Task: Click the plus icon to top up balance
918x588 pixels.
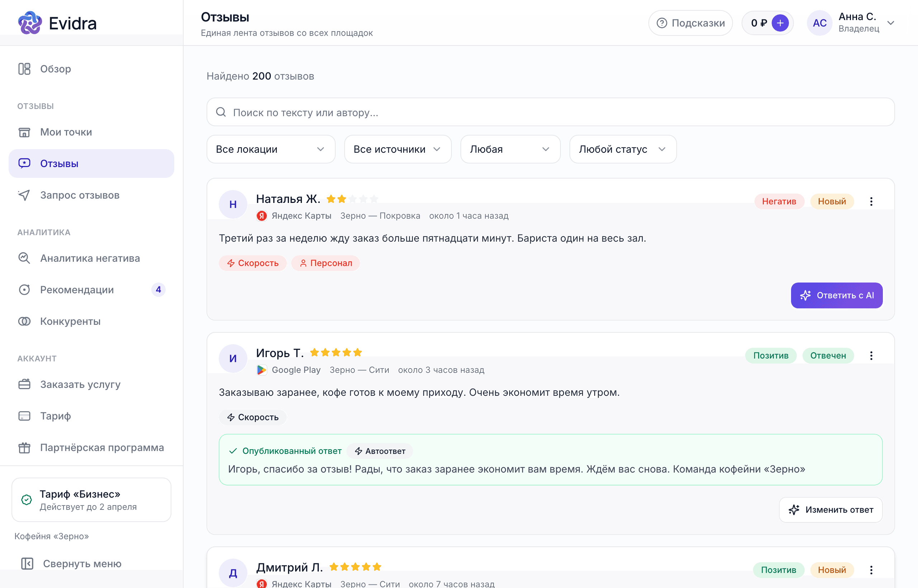Action: [x=780, y=23]
